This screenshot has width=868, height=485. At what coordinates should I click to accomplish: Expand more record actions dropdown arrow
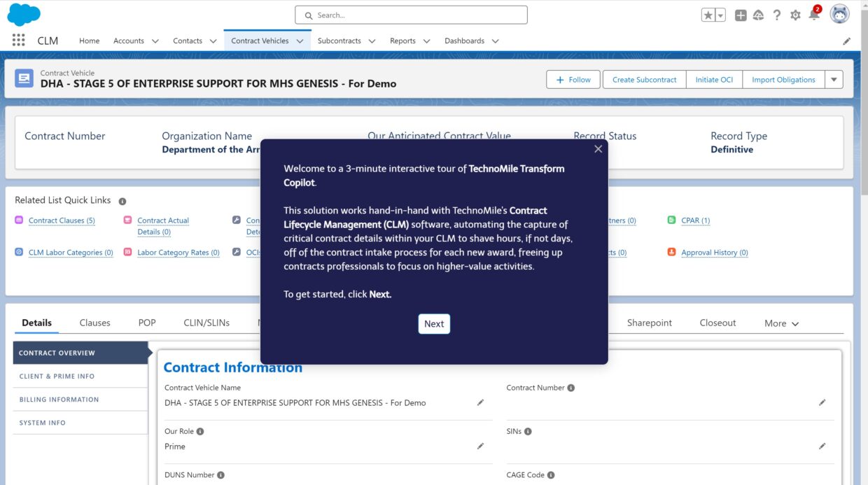point(834,80)
